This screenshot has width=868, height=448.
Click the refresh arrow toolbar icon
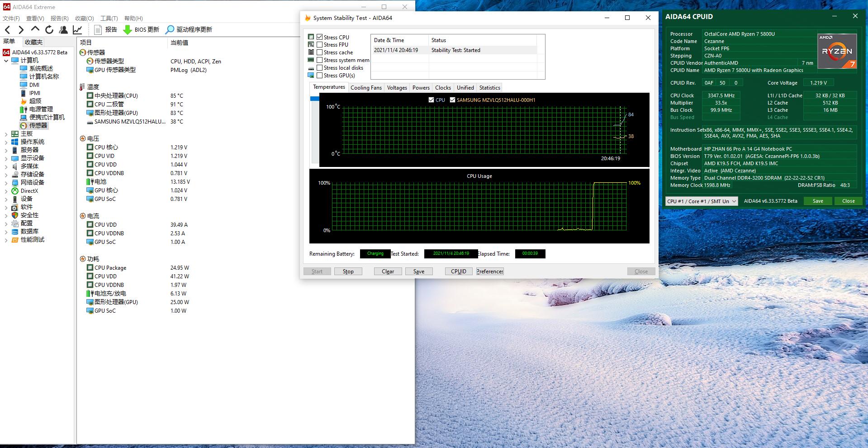[49, 30]
